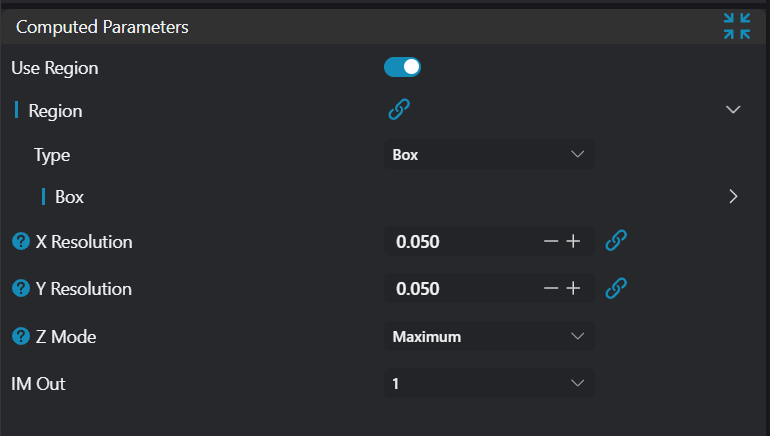This screenshot has height=436, width=770.
Task: Decrease X Resolution with minus button
Action: coord(550,241)
